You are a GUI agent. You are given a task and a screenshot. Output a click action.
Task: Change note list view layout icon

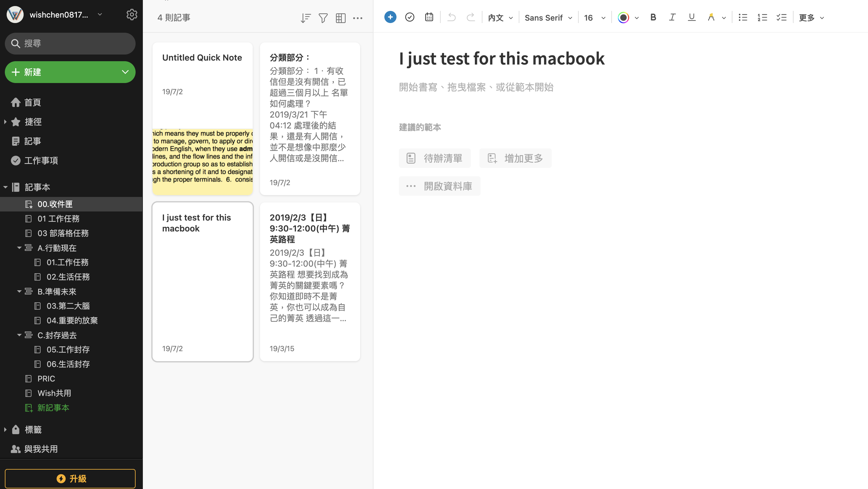click(x=341, y=18)
